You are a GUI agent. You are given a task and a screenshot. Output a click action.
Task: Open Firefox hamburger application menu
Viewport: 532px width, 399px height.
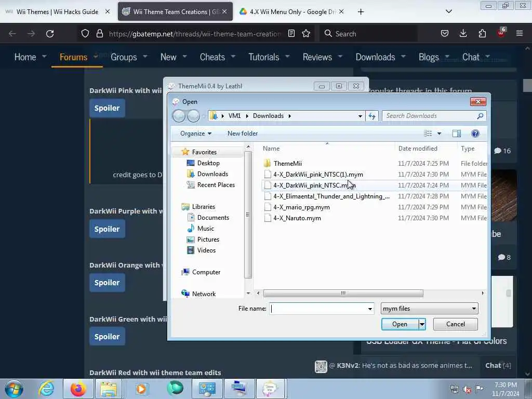(520, 33)
